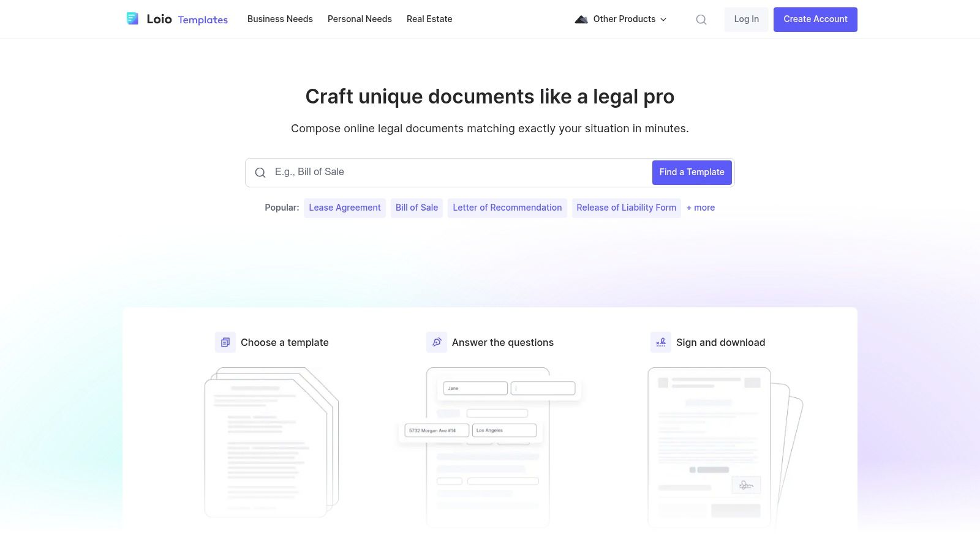Select the Letter of Recommendation tag
The height and width of the screenshot is (551, 980).
507,208
